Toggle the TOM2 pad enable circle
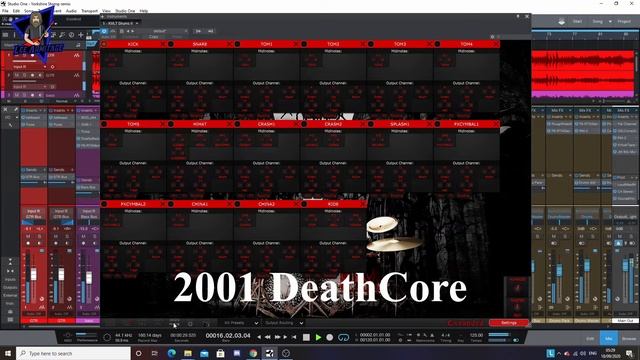 click(x=304, y=44)
